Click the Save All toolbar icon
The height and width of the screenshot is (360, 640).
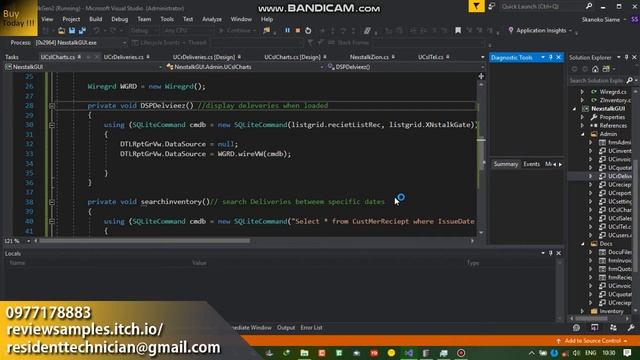click(x=82, y=31)
